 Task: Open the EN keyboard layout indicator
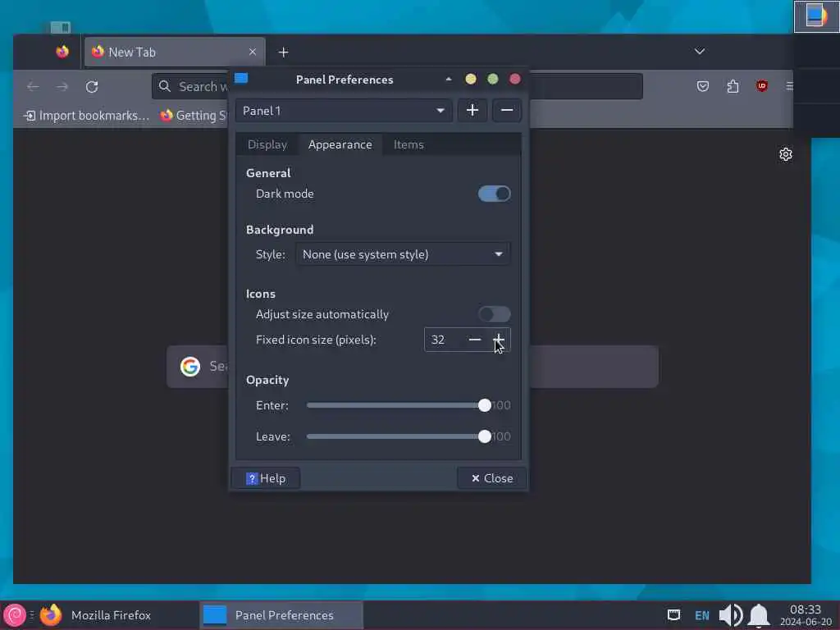(702, 615)
